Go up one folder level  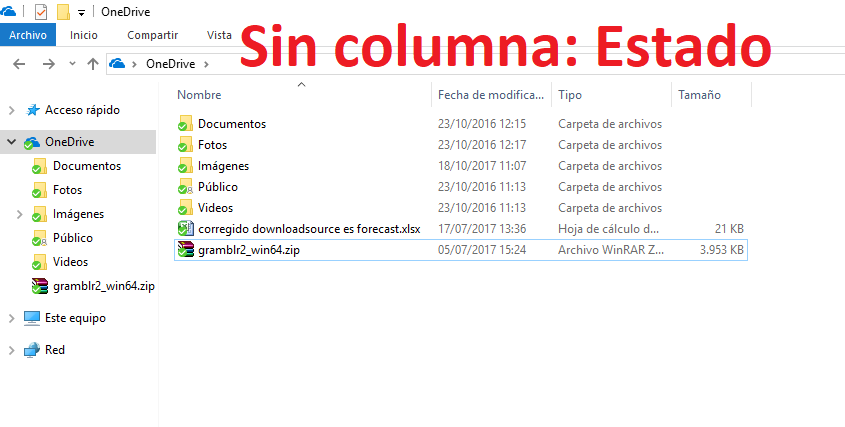(93, 64)
